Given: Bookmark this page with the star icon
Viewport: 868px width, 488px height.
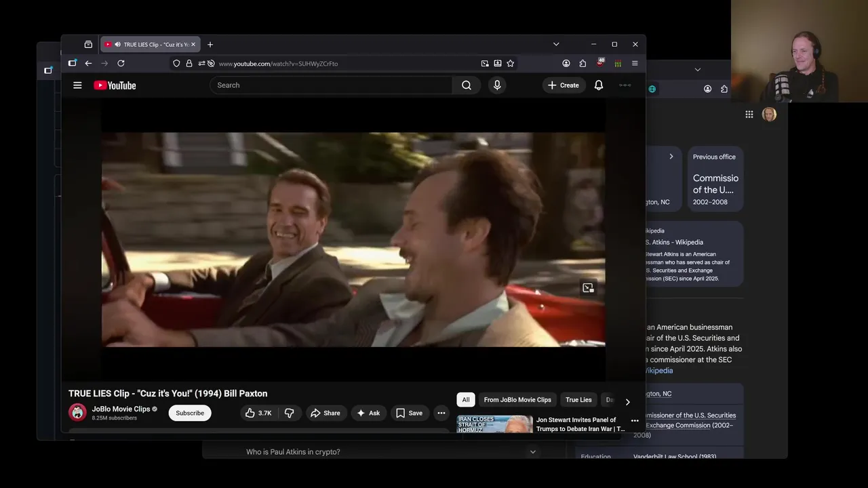Looking at the screenshot, I should click(x=511, y=63).
